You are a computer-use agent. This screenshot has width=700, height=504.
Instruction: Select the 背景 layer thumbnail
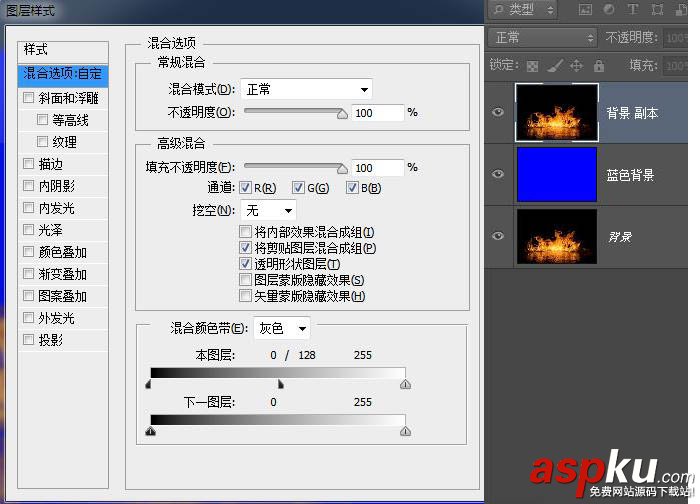pos(557,237)
